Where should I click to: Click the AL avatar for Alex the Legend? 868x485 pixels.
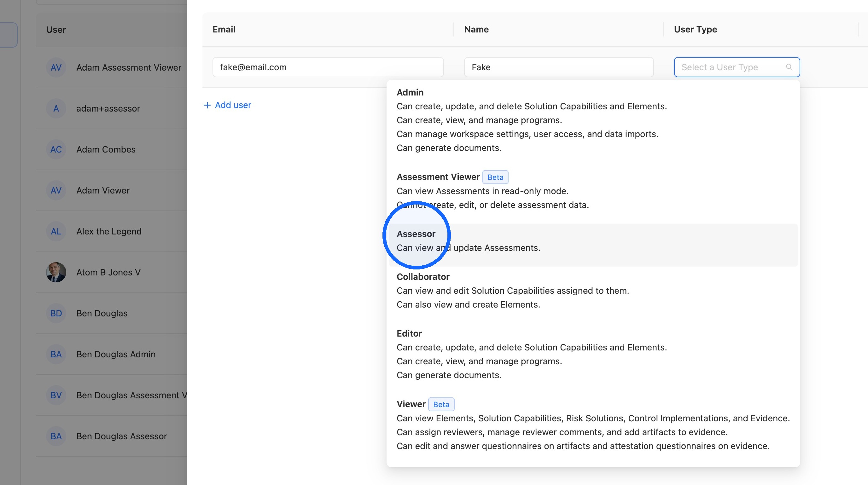point(56,231)
